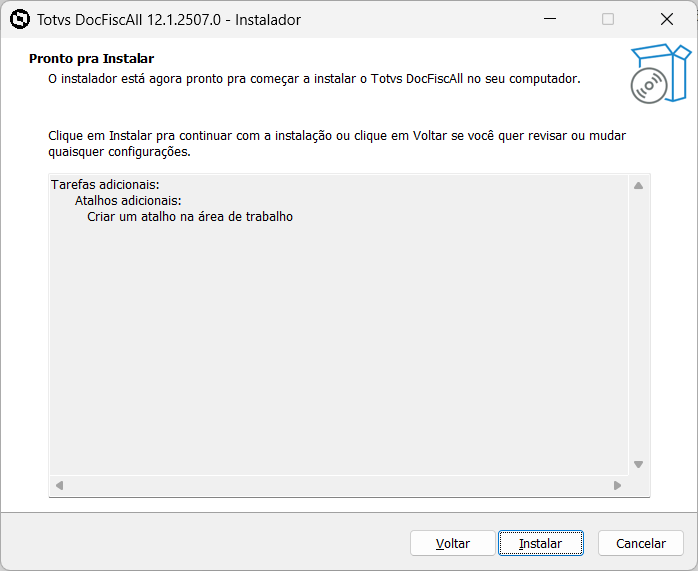698x571 pixels.
Task: Click the Totvs logo in title bar
Action: [x=20, y=19]
